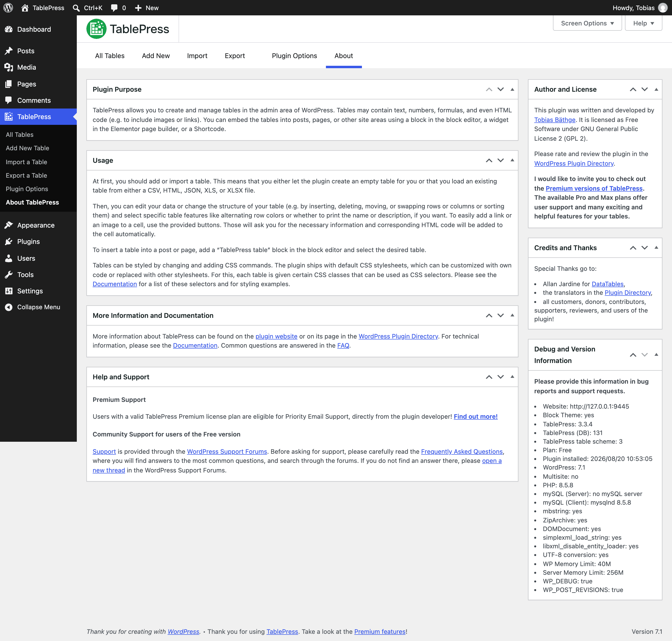The image size is (672, 641).
Task: Open All Tables submenu item in sidebar
Action: click(19, 135)
